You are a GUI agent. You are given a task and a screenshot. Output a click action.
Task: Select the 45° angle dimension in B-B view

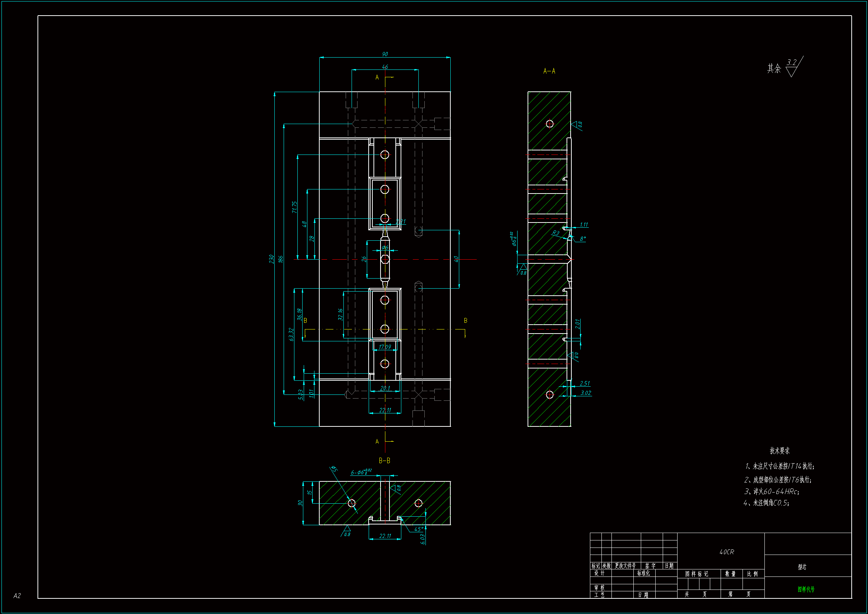(418, 529)
